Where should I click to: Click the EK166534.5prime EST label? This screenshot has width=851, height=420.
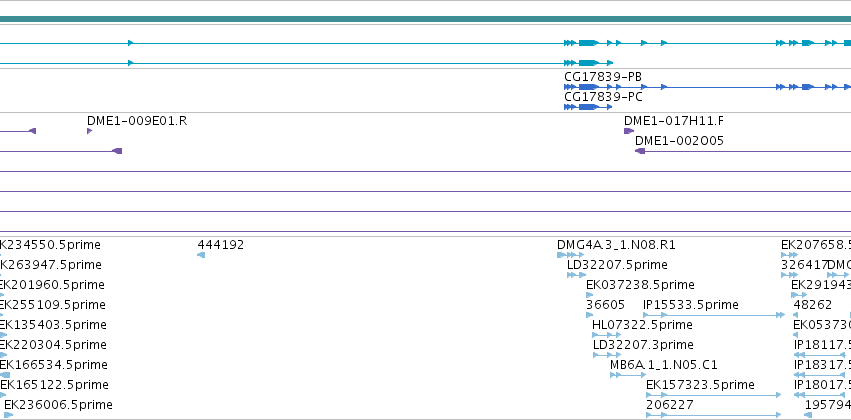54,364
